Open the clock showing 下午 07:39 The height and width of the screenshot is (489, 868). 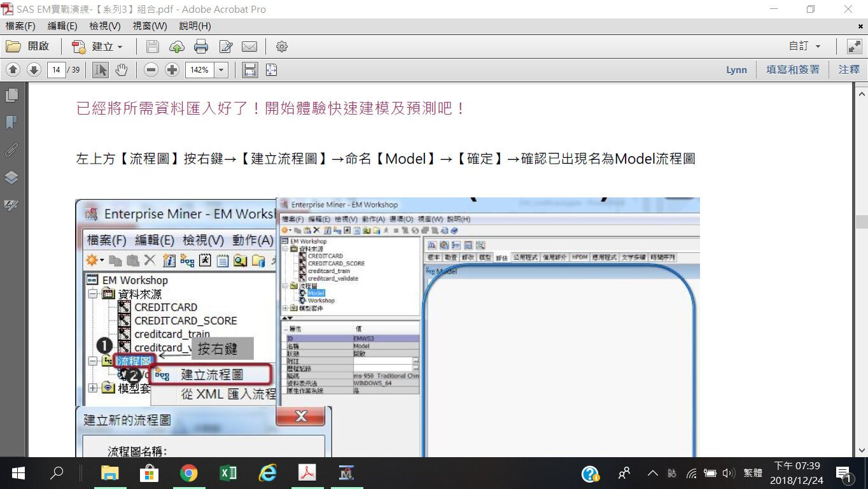[796, 473]
